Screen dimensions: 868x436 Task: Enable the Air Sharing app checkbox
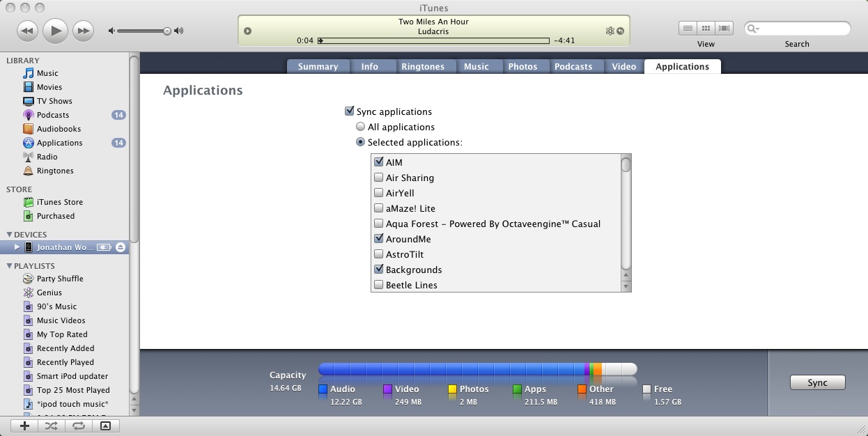[379, 178]
